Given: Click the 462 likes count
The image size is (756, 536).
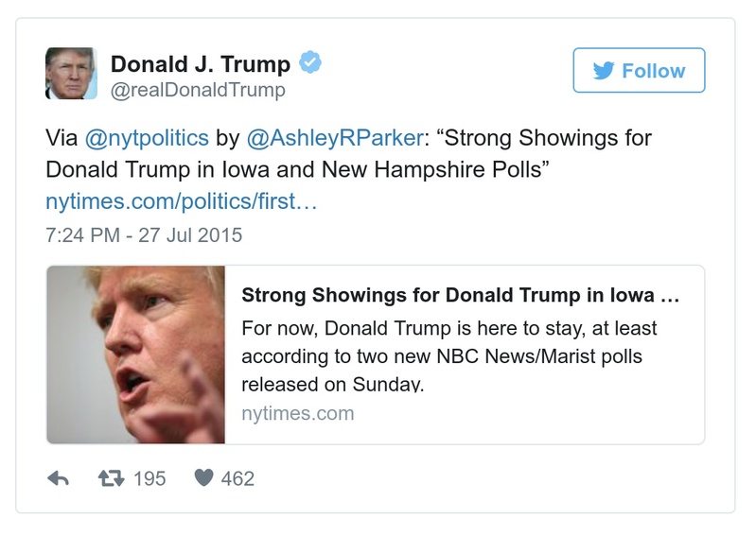Looking at the screenshot, I should 237,479.
